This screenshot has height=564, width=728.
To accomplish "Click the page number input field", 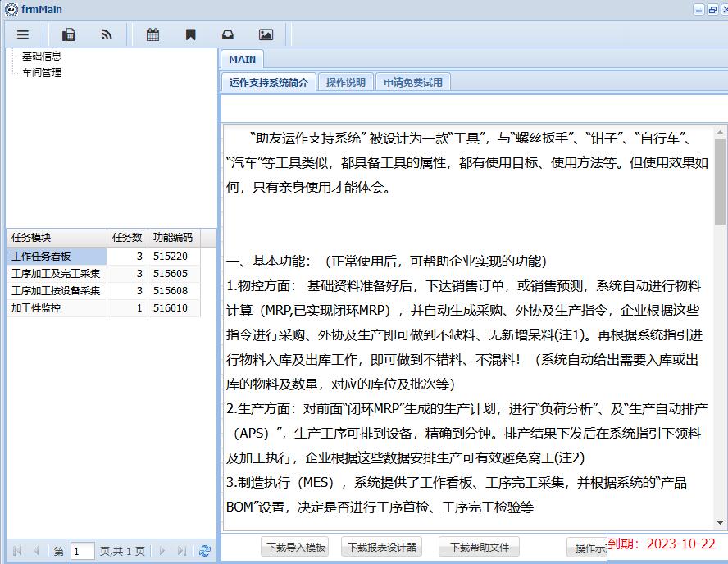I will [82, 552].
